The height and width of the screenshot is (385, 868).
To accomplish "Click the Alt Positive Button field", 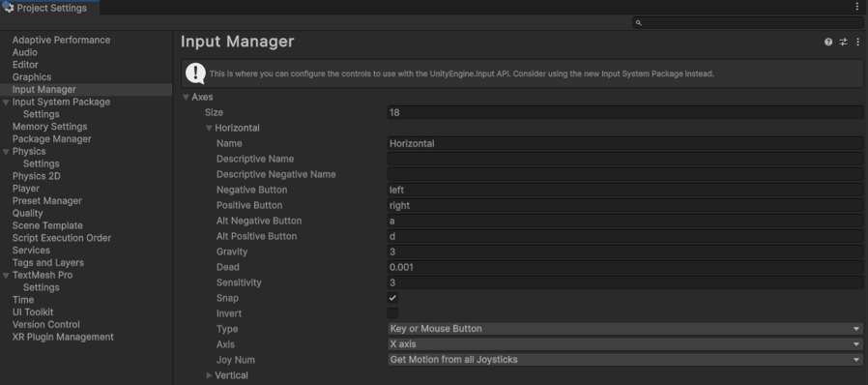I will [625, 237].
